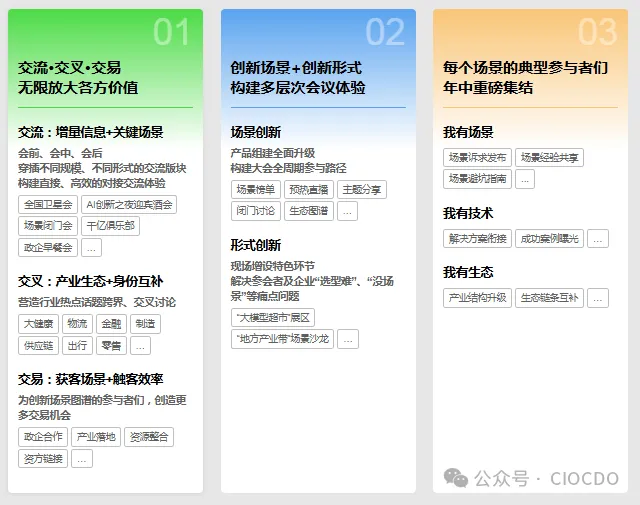Click the 场景诉求发布 tag
The height and width of the screenshot is (505, 640).
(x=477, y=158)
